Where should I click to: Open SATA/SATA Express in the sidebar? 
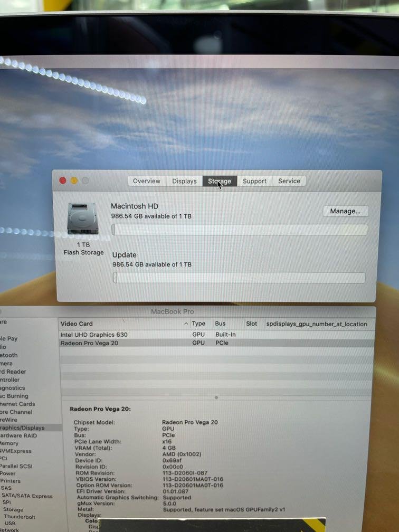(27, 496)
